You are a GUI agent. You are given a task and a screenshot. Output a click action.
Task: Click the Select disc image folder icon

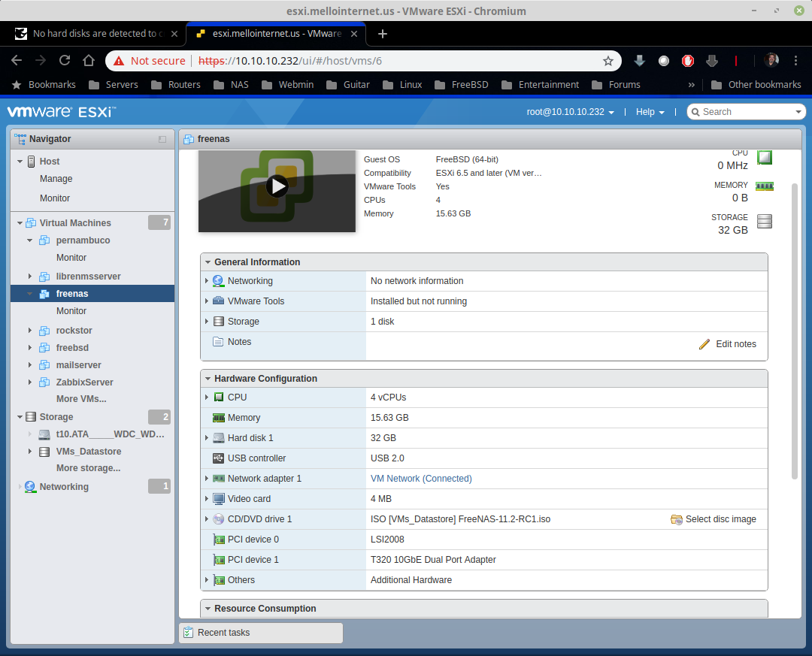pos(677,519)
